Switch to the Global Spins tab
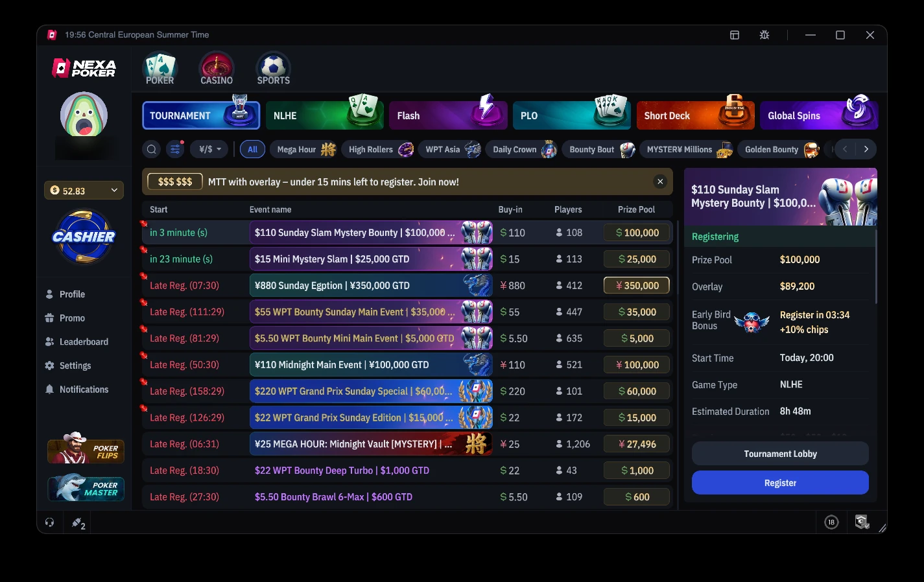 (x=819, y=115)
